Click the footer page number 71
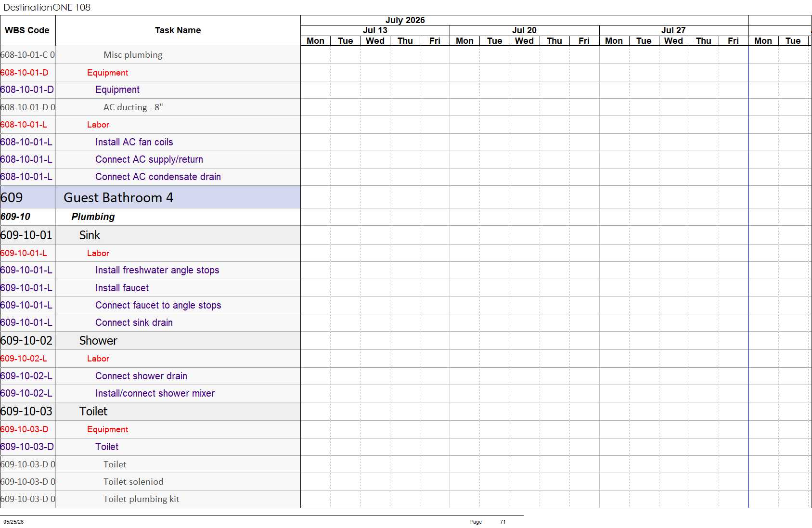The width and height of the screenshot is (812, 528). pyautogui.click(x=503, y=522)
